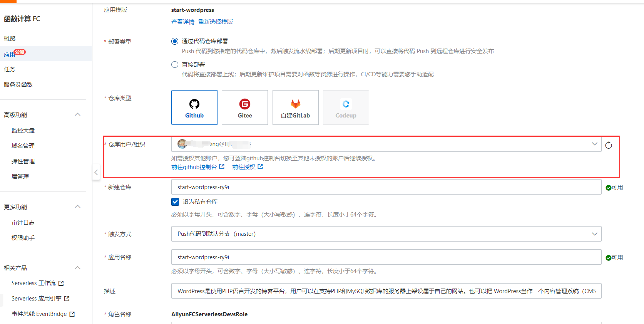
Task: Open the 仓库用户/组织 dropdown
Action: tap(386, 144)
